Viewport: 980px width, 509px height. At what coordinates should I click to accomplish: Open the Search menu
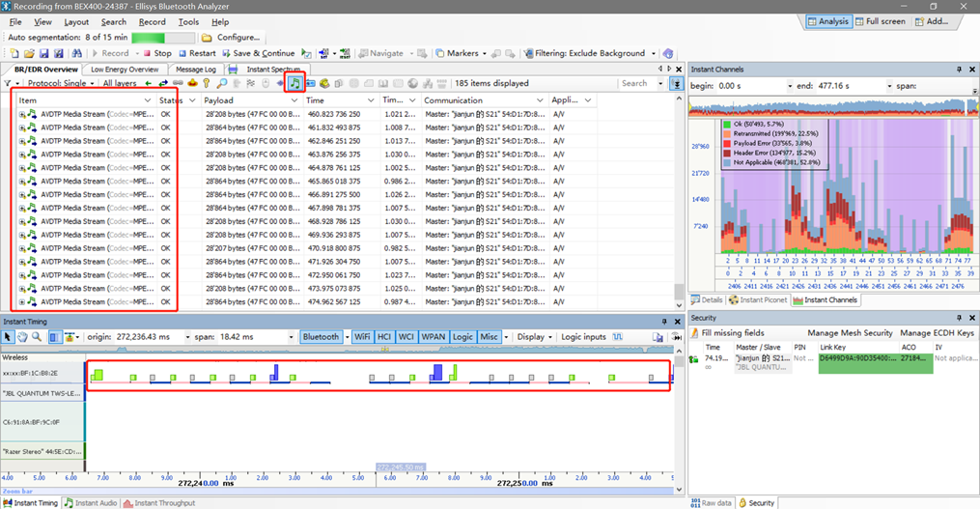coord(114,22)
